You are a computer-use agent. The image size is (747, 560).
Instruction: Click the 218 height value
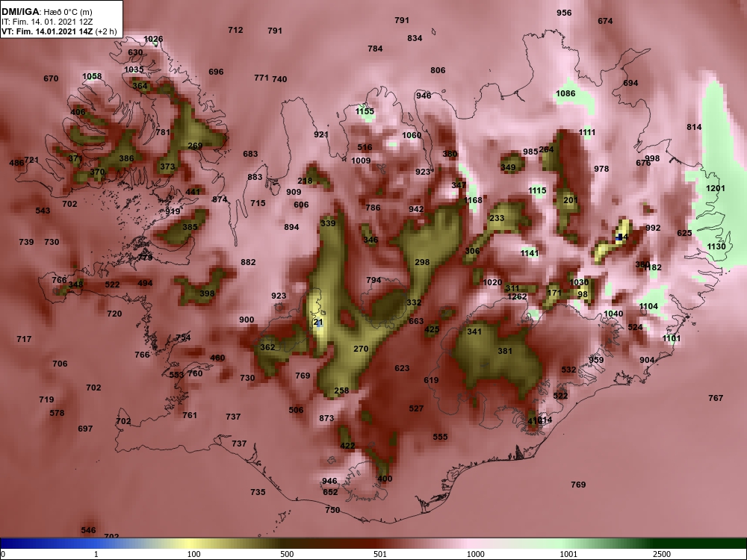click(x=305, y=181)
